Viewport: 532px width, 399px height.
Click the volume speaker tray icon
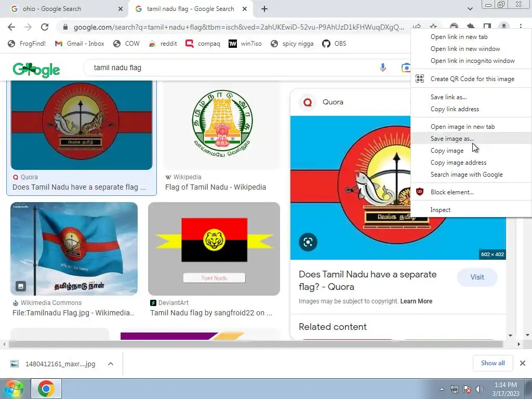click(x=479, y=389)
